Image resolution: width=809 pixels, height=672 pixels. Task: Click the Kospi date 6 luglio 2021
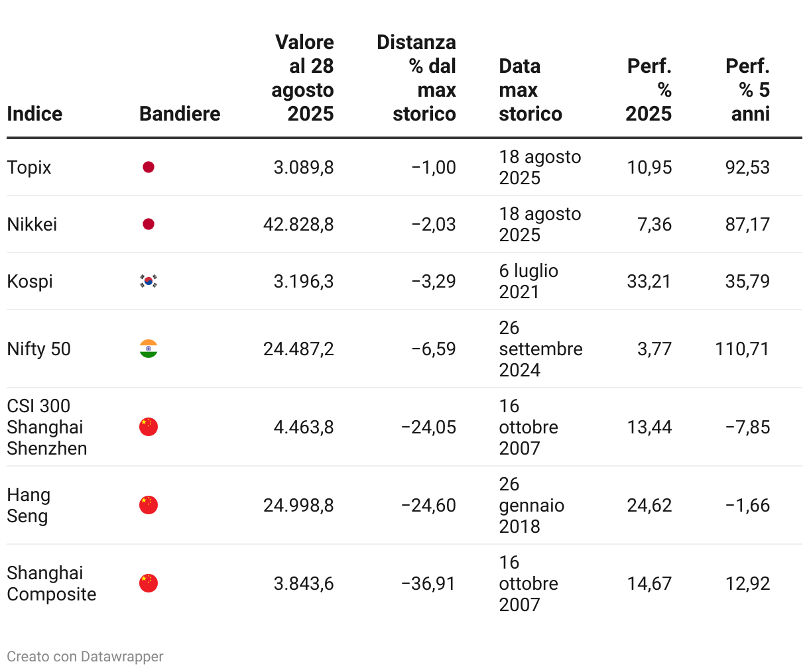tap(529, 281)
